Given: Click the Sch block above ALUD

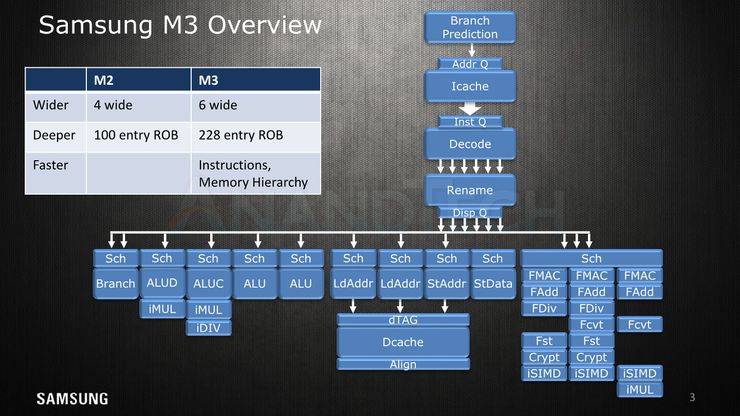Looking at the screenshot, I should pos(162,258).
